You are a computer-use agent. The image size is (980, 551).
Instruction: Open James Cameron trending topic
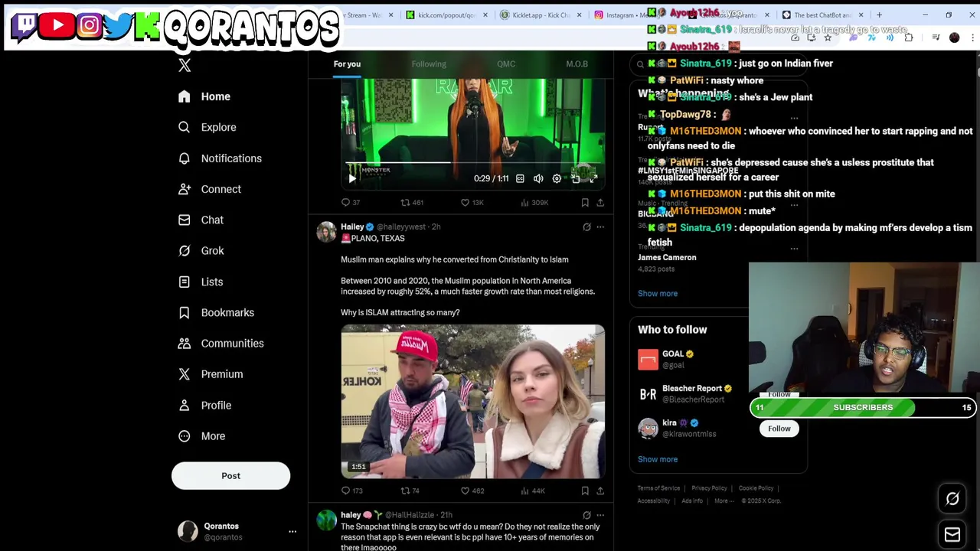[667, 258]
